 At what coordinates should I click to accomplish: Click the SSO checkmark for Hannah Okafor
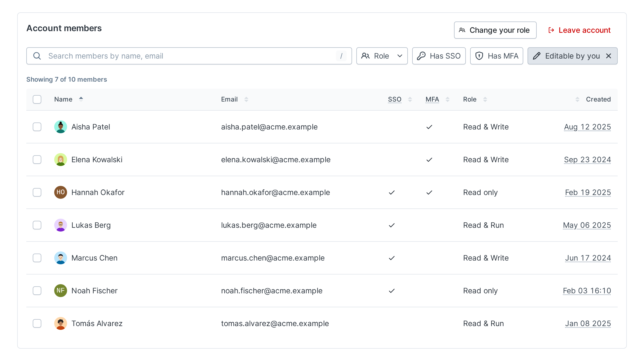pos(392,192)
